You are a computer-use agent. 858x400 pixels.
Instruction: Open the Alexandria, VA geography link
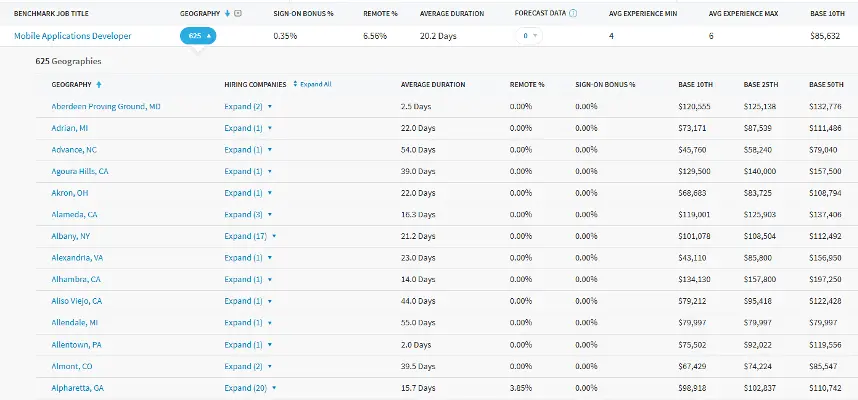coord(77,258)
